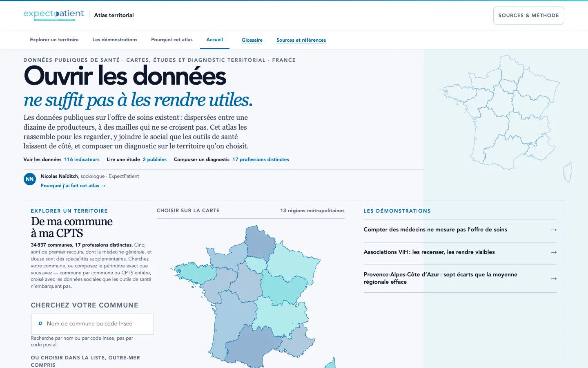Open 'Les démonstrations' nav item
588x368 pixels.
coord(115,40)
